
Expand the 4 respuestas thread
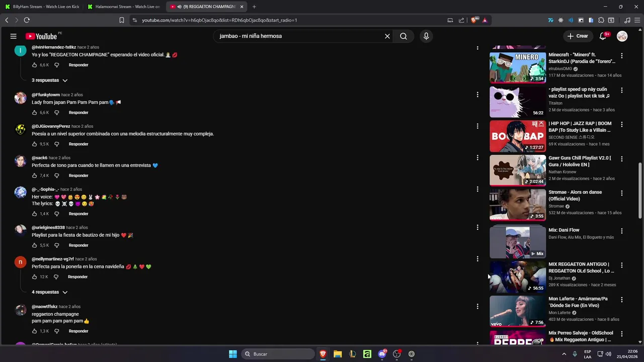(49, 292)
